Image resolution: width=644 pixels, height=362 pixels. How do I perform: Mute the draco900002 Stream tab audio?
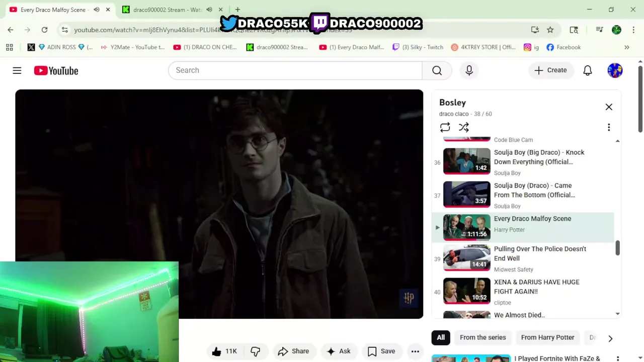click(x=209, y=10)
